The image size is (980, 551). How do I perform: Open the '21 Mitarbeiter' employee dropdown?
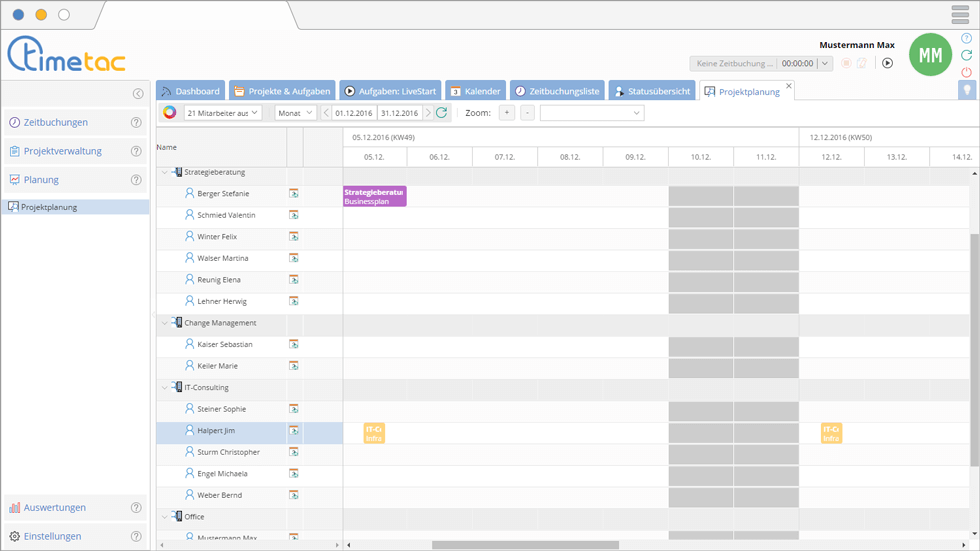coord(222,113)
